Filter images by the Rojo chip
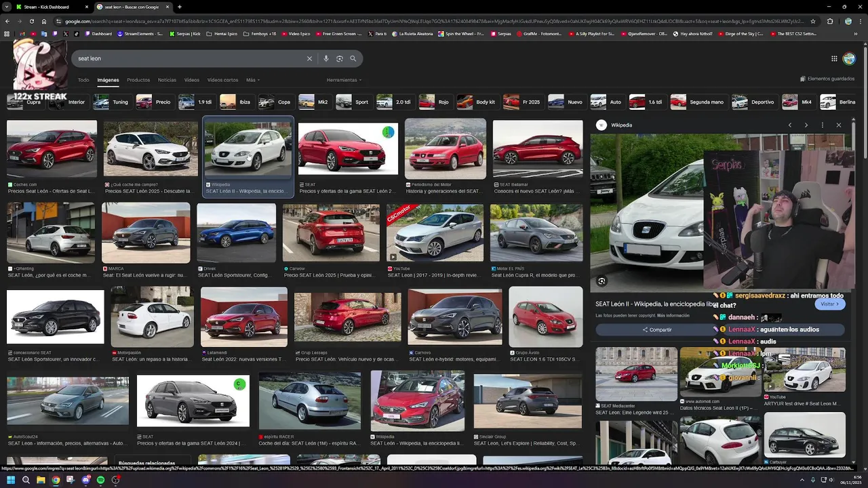The height and width of the screenshot is (488, 868). coord(435,102)
